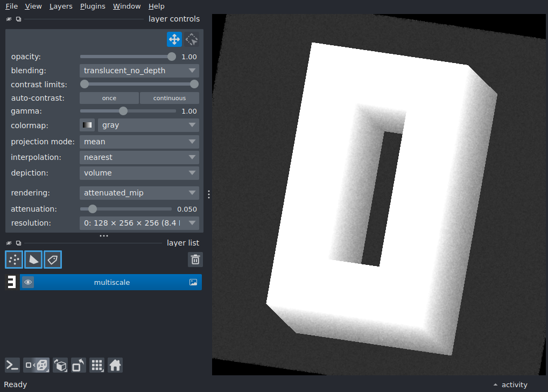Click the contrast limits upper handle
This screenshot has height=392, width=548.
tap(194, 85)
